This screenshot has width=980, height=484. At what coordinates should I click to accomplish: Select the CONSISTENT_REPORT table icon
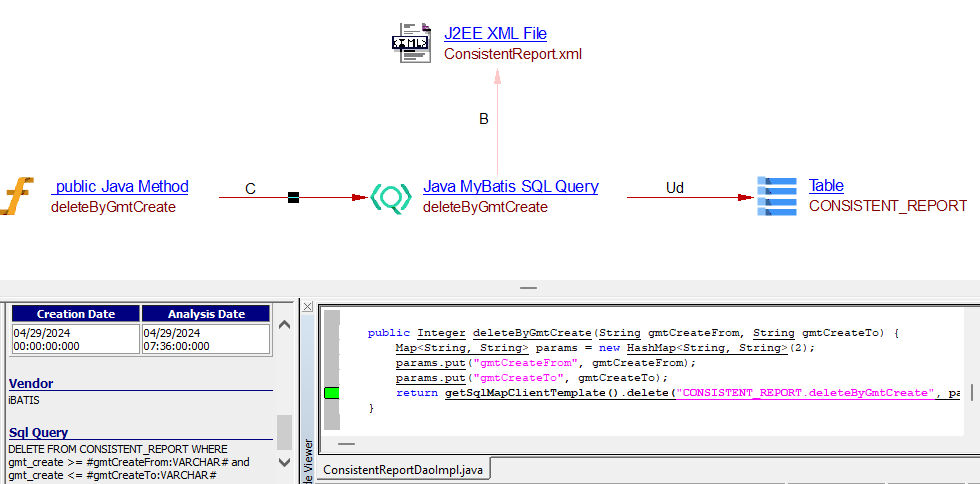coord(777,196)
